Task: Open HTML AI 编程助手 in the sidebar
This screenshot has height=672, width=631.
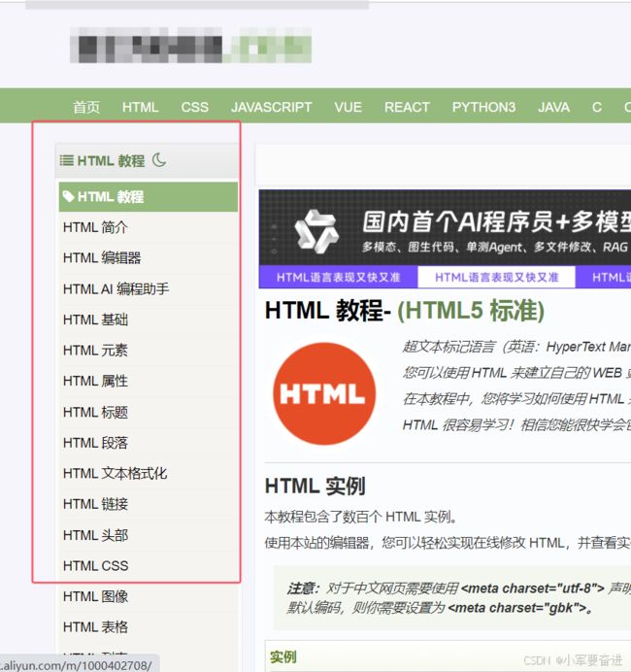Action: point(149,288)
